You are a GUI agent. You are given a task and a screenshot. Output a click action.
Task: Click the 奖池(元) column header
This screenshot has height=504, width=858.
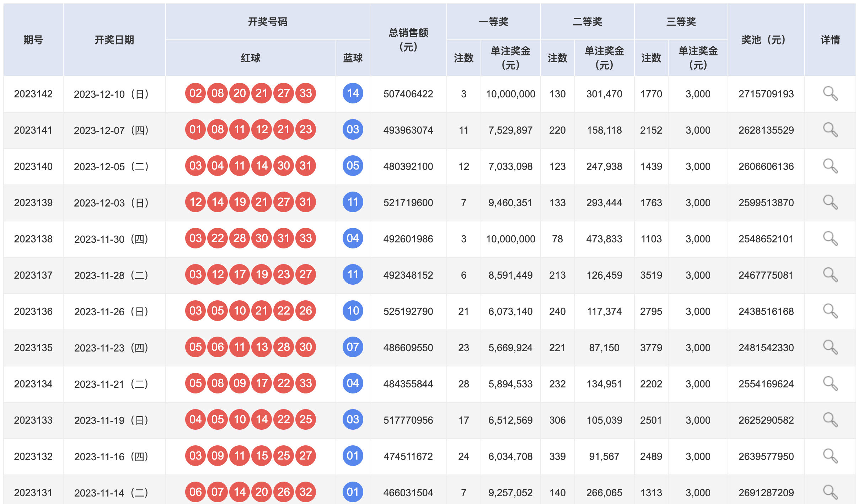click(766, 40)
